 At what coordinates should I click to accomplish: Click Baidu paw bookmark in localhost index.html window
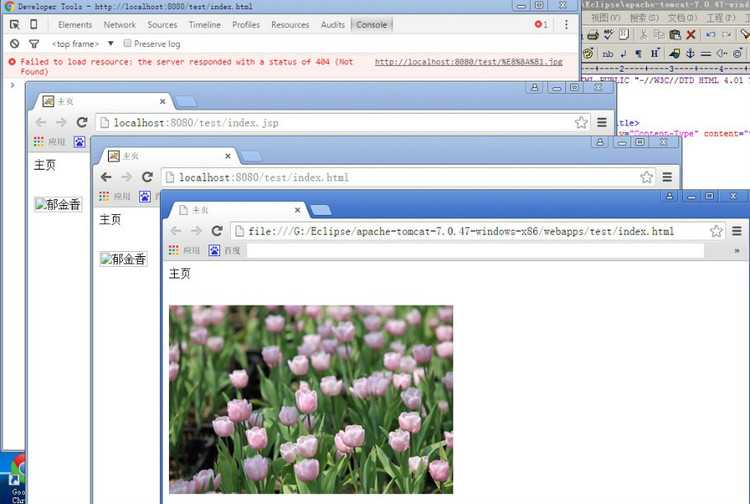coord(145,196)
